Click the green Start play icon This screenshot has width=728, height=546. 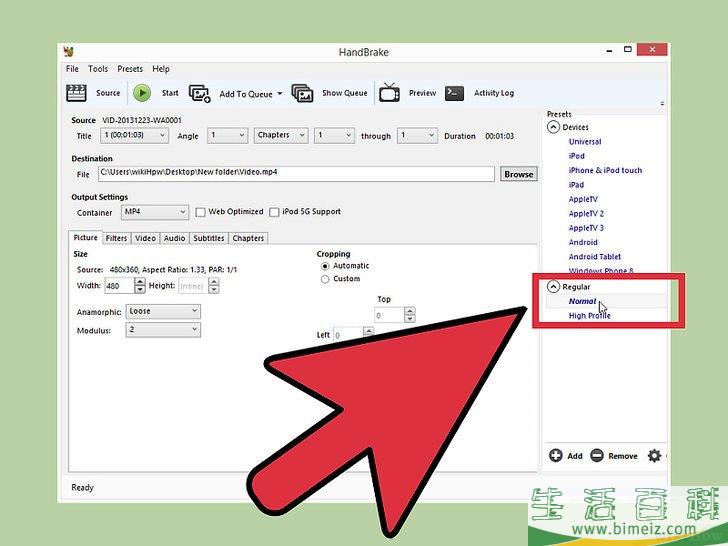tap(142, 93)
